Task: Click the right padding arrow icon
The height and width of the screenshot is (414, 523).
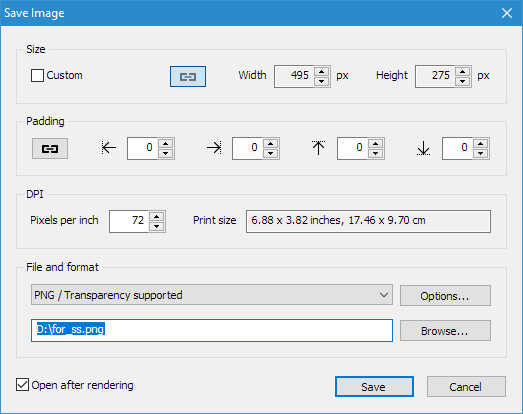Action: click(214, 147)
